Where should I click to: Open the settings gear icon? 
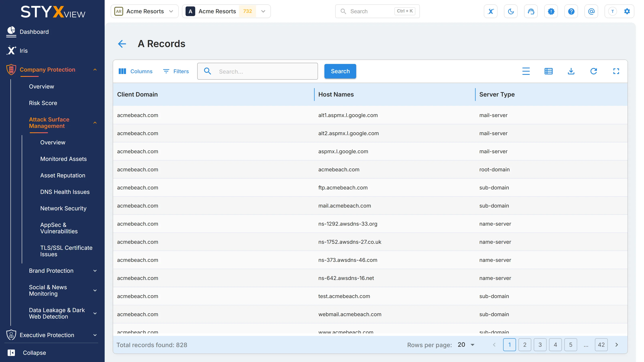[x=627, y=11]
